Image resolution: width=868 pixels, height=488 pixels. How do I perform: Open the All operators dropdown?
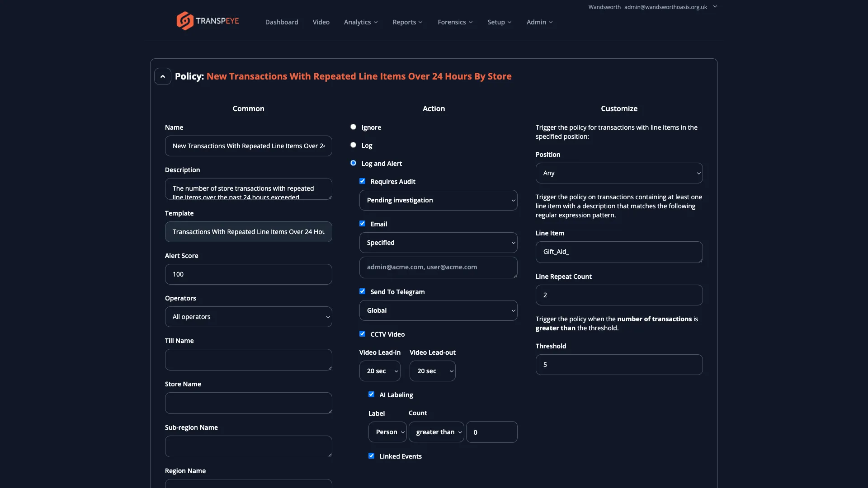(x=248, y=316)
